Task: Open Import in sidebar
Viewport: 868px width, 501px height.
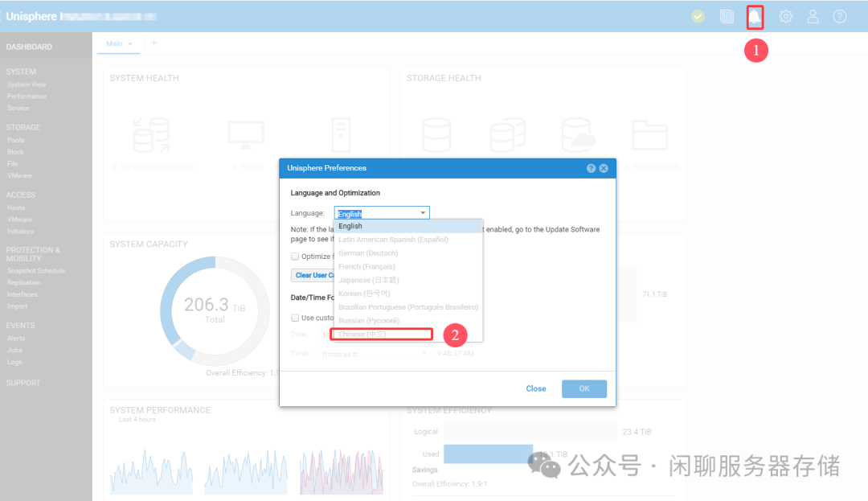Action: tap(17, 306)
